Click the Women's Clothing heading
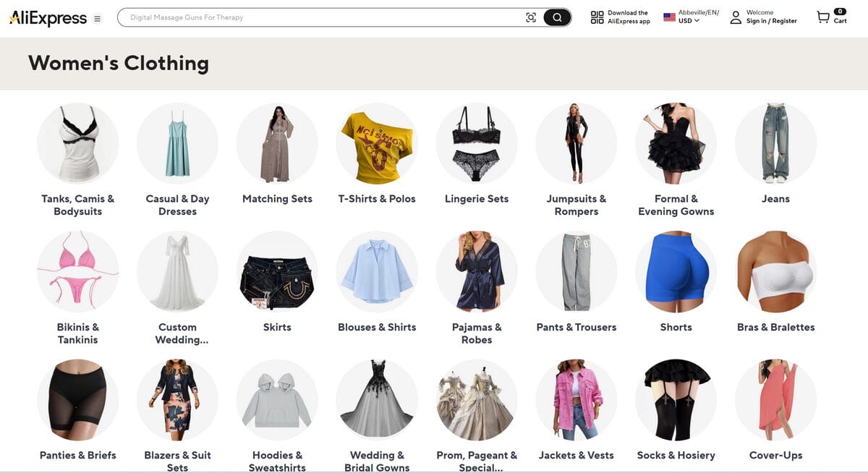Viewport: 868px width, 473px height. pos(119,63)
